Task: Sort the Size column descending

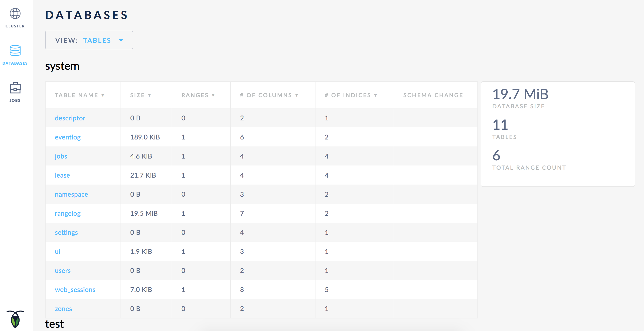Action: (x=150, y=95)
